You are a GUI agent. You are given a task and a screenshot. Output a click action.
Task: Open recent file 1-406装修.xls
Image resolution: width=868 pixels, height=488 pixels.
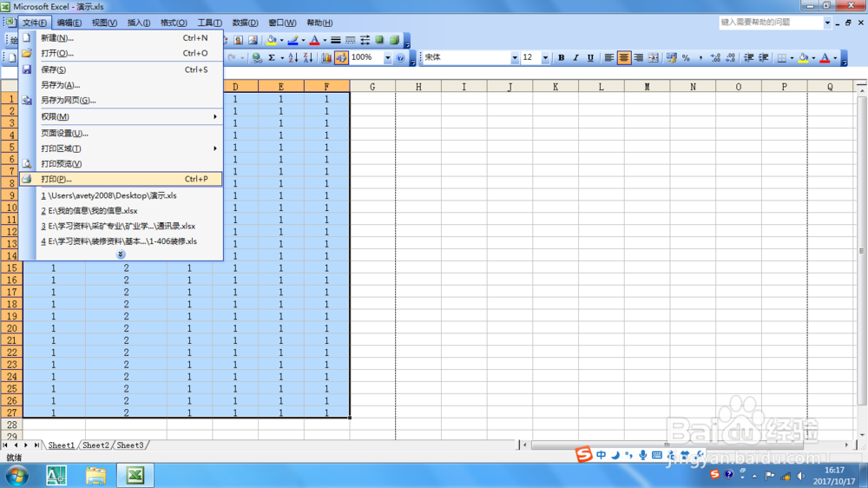coord(121,241)
